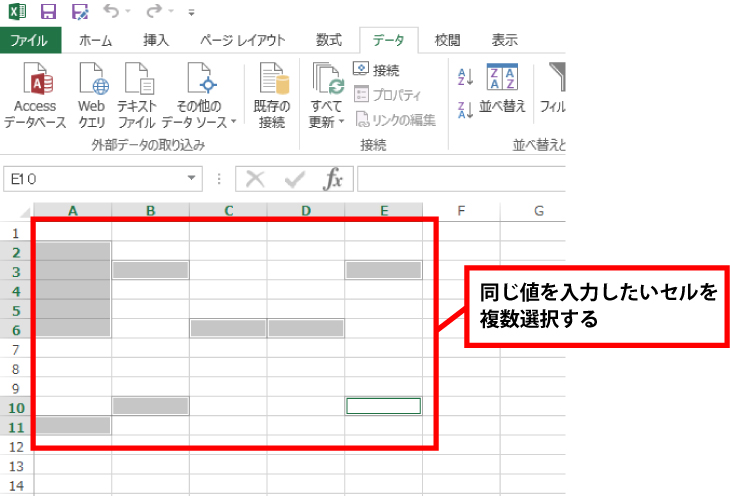Open the ファイル tab
730x496 pixels.
point(30,40)
